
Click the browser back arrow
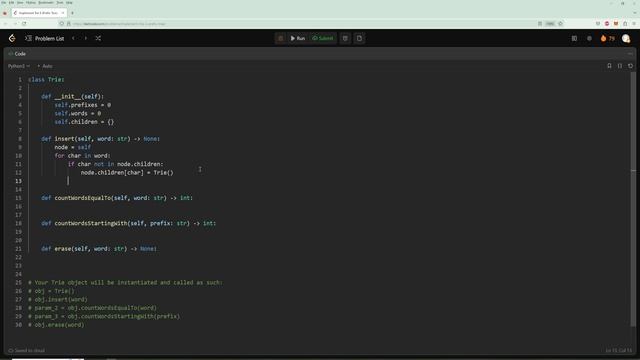point(5,24)
